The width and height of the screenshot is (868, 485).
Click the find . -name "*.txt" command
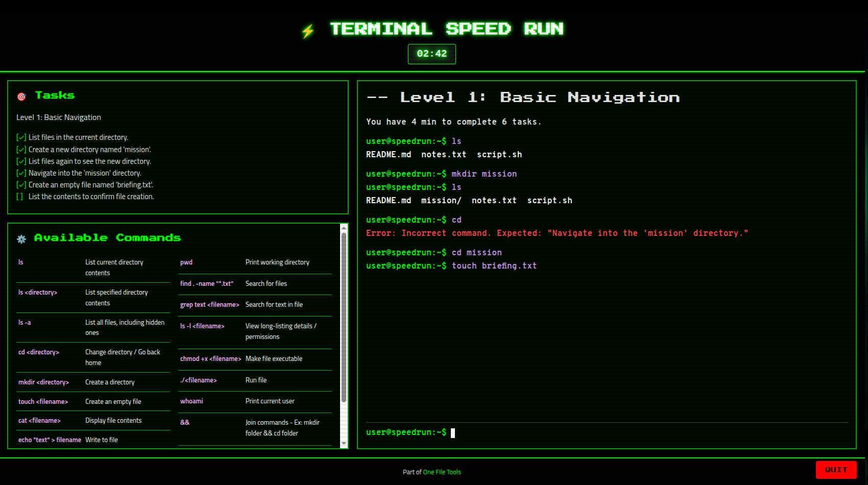[207, 284]
